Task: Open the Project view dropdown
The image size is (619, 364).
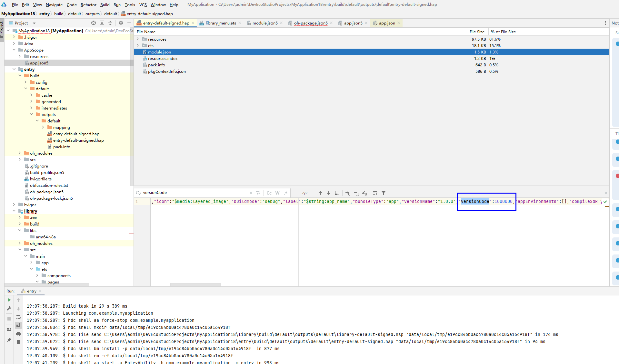Action: [34, 23]
